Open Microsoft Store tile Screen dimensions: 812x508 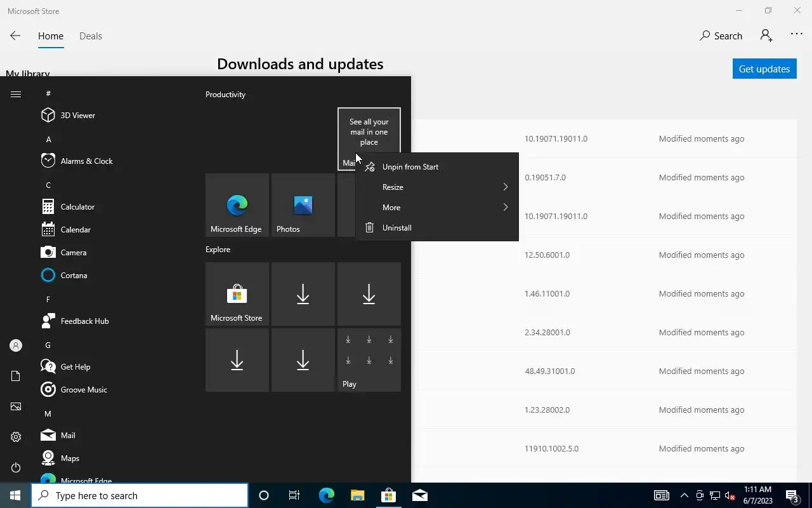[237, 294]
